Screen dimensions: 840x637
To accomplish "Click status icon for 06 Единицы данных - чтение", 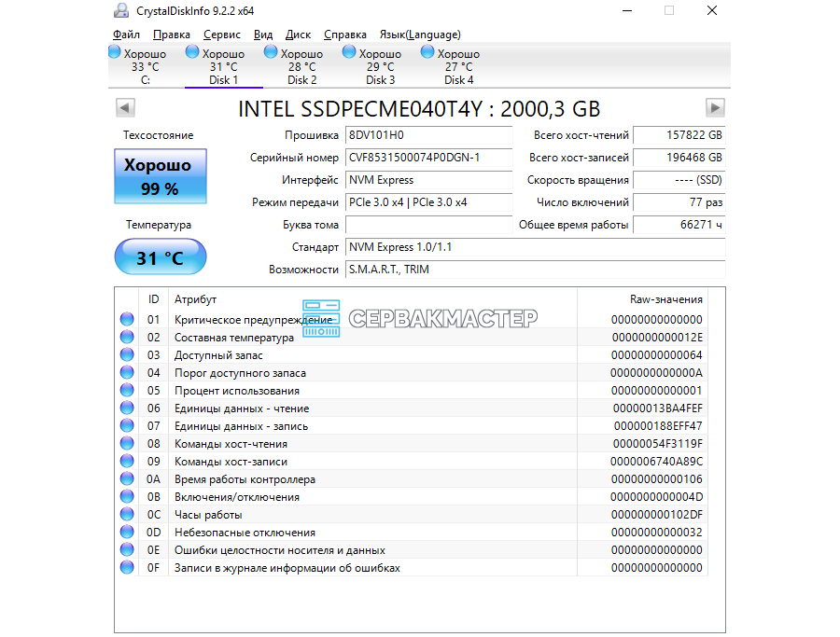I will point(127,408).
